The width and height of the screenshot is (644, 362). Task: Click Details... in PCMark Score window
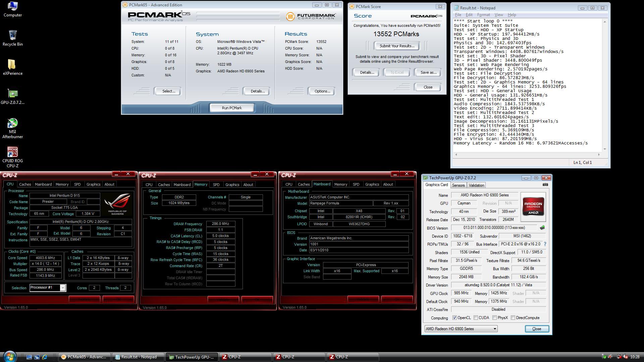tap(367, 72)
